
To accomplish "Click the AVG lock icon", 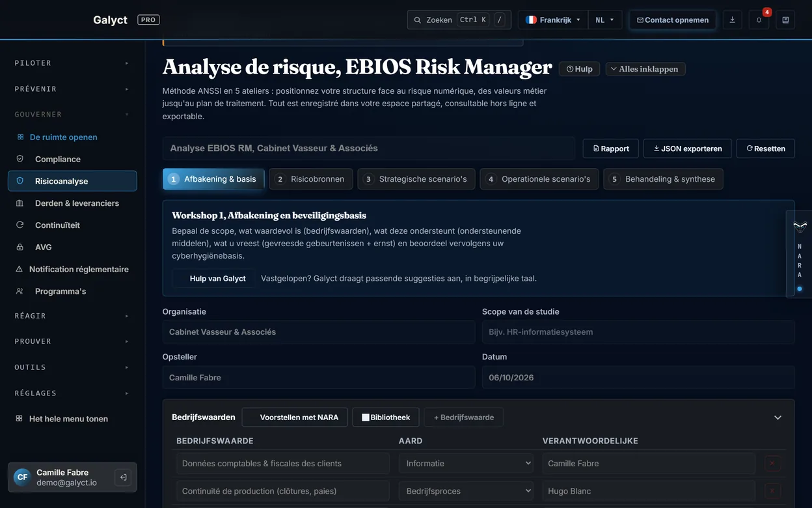I will (x=20, y=247).
